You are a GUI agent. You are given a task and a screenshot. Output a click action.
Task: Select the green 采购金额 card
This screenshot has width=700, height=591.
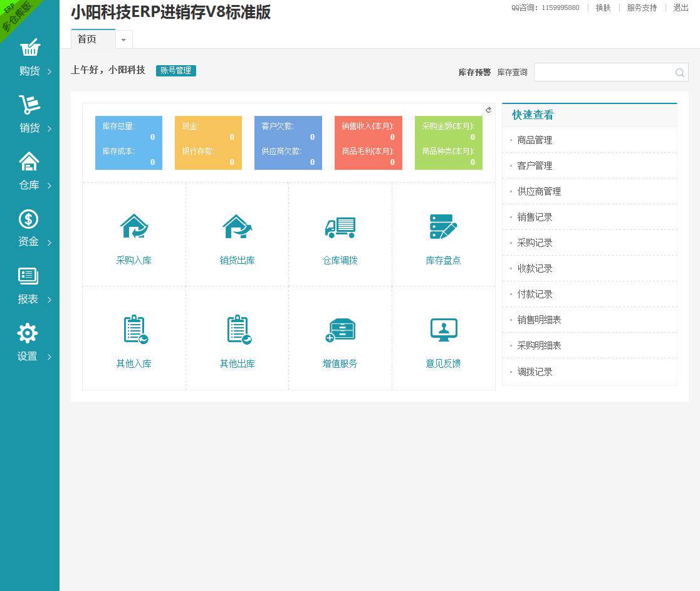point(449,143)
